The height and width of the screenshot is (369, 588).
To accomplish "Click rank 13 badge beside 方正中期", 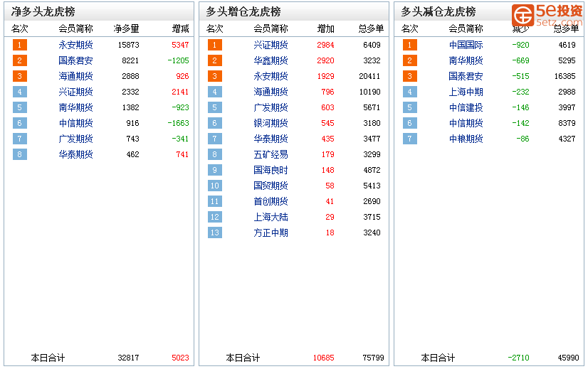I will tap(215, 233).
